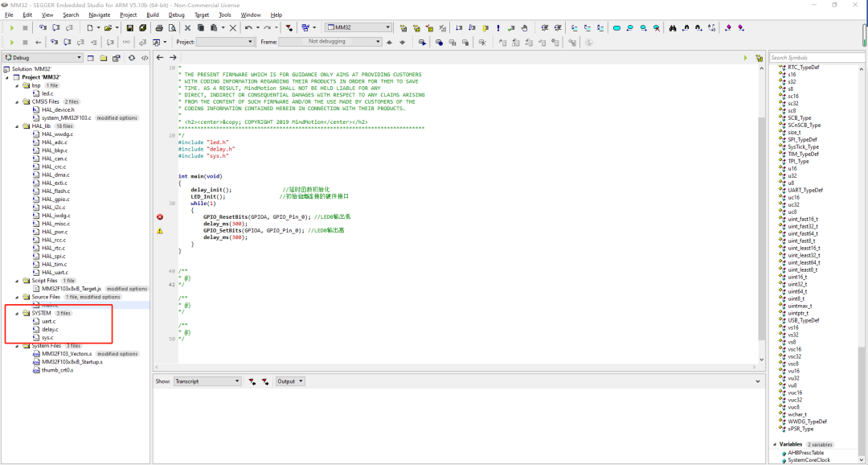Click the red-crossed clear breakpoint icon
868x465 pixels.
pos(657,27)
